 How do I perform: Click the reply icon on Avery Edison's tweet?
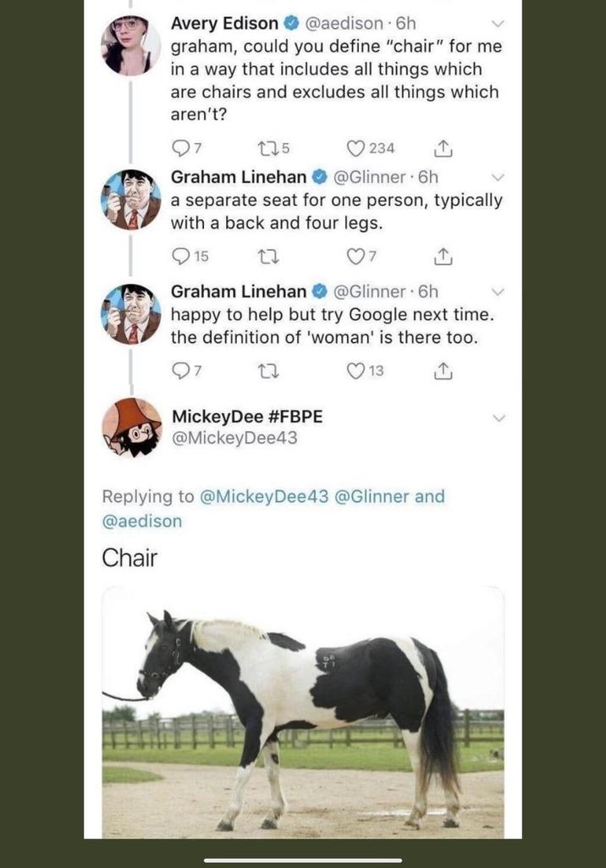point(180,147)
